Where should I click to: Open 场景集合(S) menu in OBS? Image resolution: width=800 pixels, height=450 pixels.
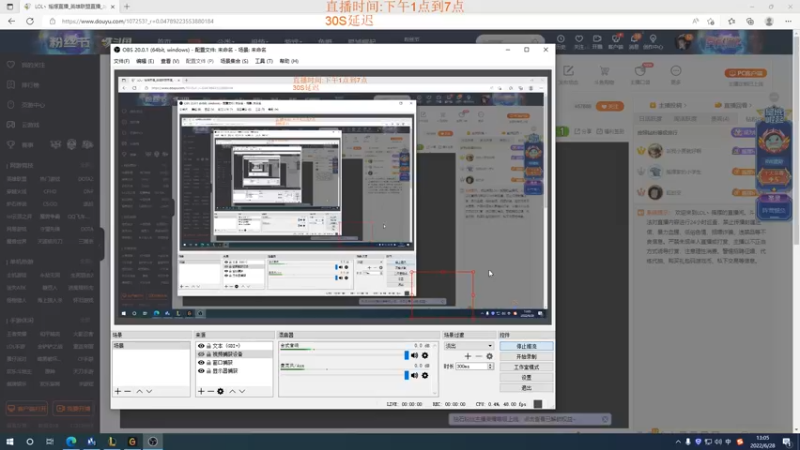coord(234,61)
